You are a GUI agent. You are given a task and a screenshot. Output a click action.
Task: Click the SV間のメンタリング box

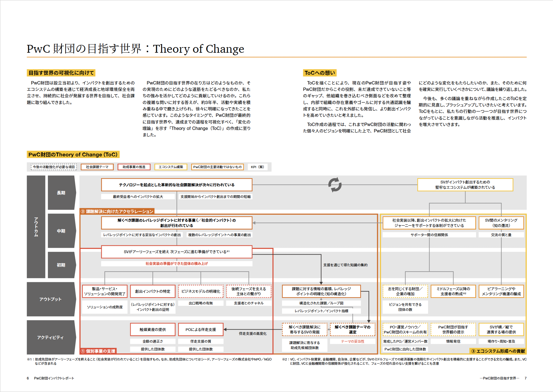click(x=501, y=223)
